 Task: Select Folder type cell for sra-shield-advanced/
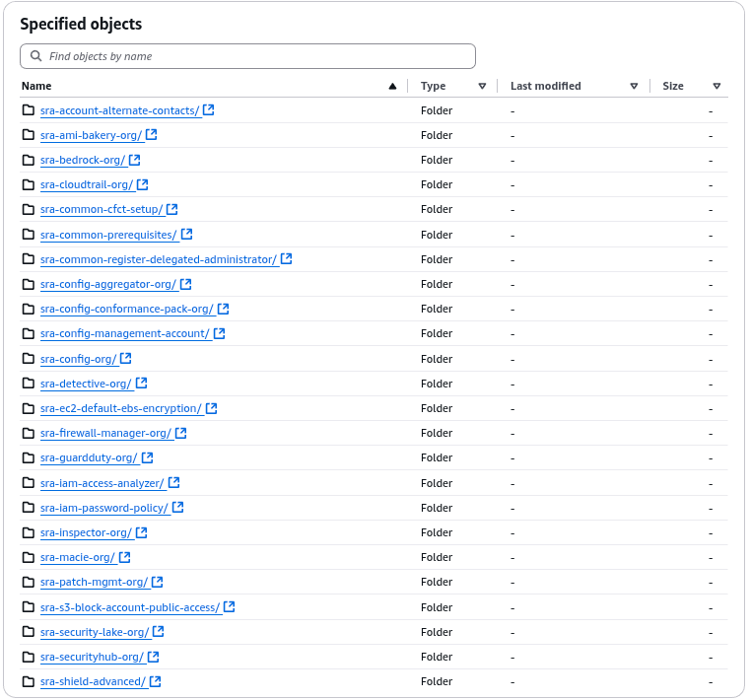[x=437, y=681]
